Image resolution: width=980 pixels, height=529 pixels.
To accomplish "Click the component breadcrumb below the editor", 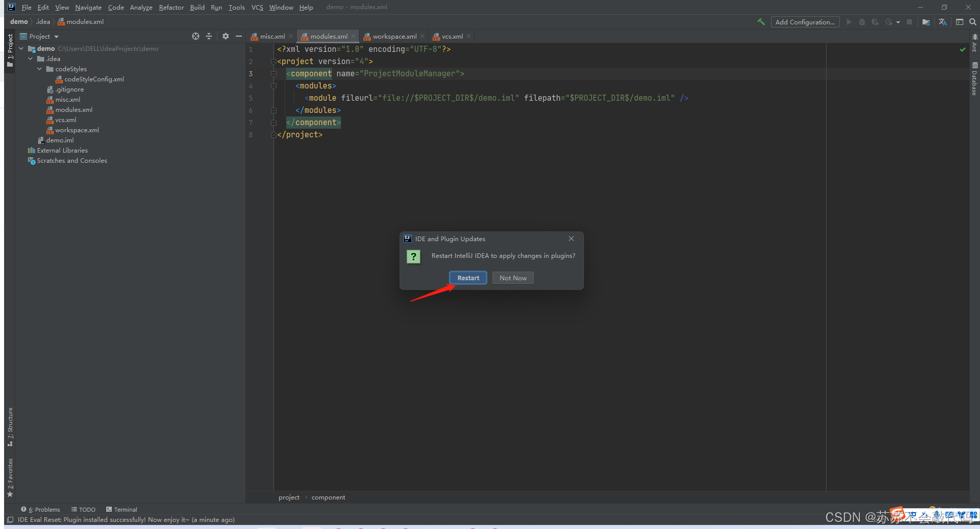I will [x=328, y=497].
